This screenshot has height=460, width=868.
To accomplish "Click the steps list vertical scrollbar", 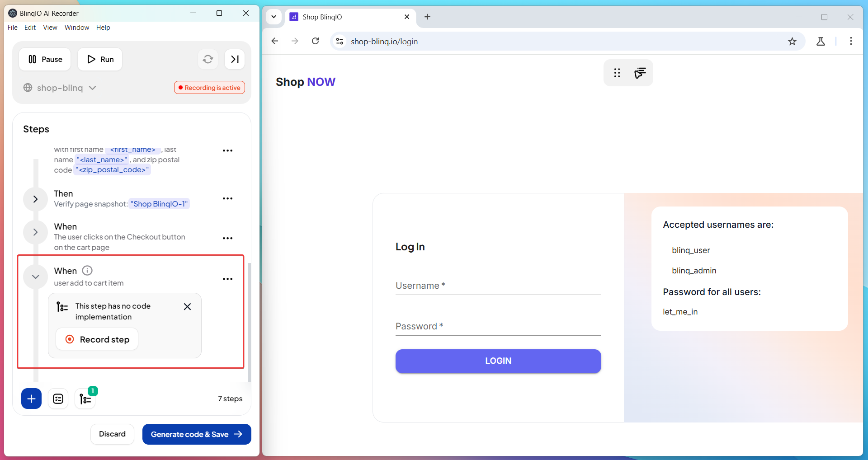I will pyautogui.click(x=249, y=316).
